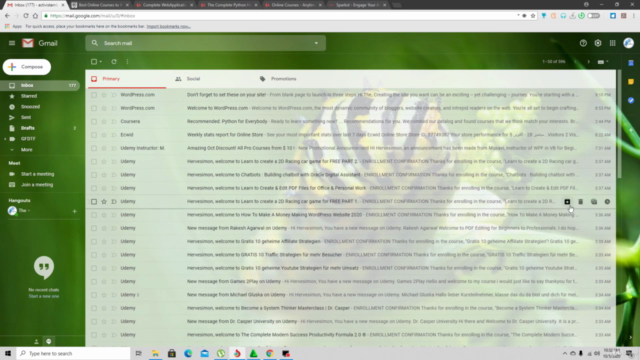This screenshot has width=640, height=360.
Task: Open Tasks in the side panel
Action: click(631, 100)
